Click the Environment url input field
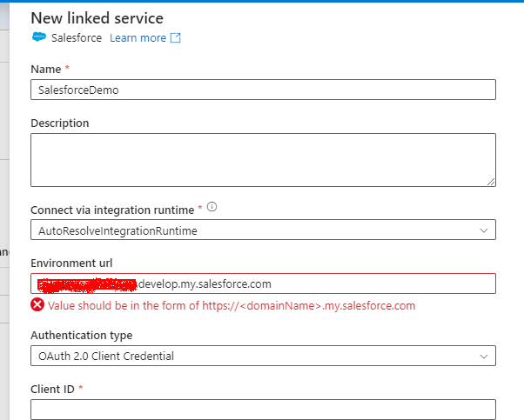 [263, 283]
